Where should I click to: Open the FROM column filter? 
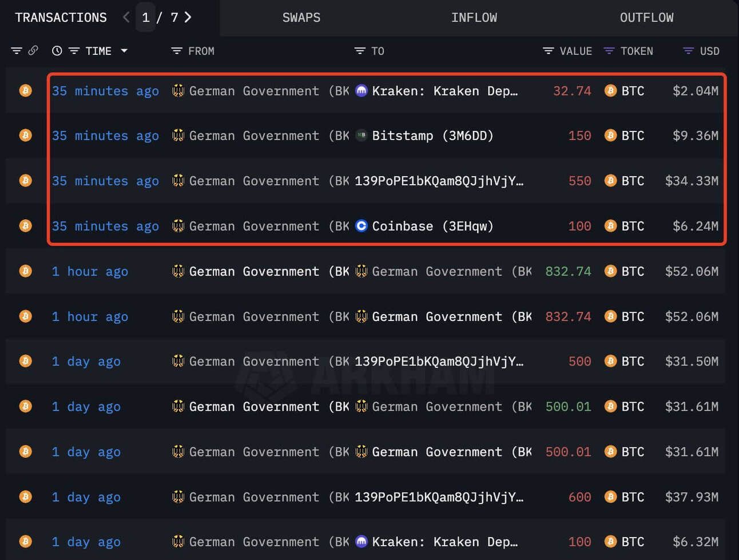pos(176,51)
